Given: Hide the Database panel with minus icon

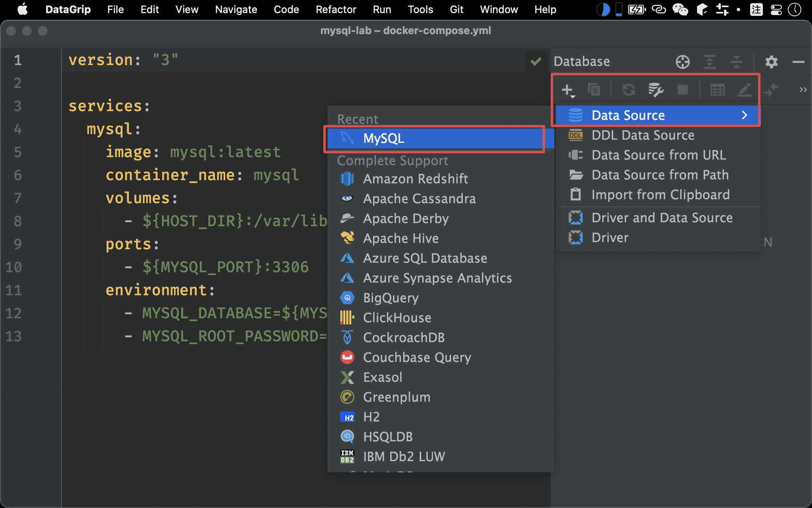Looking at the screenshot, I should click(x=798, y=62).
